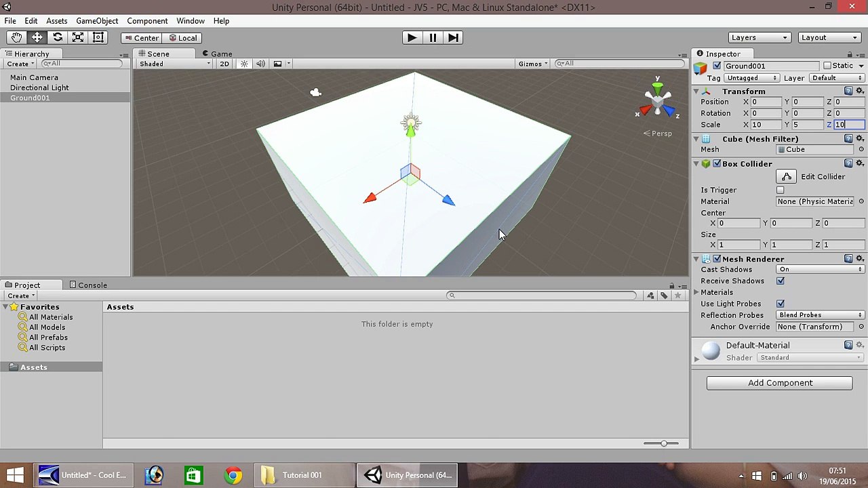Select the Hand tool
Image resolution: width=868 pixels, height=488 pixels.
[x=16, y=38]
